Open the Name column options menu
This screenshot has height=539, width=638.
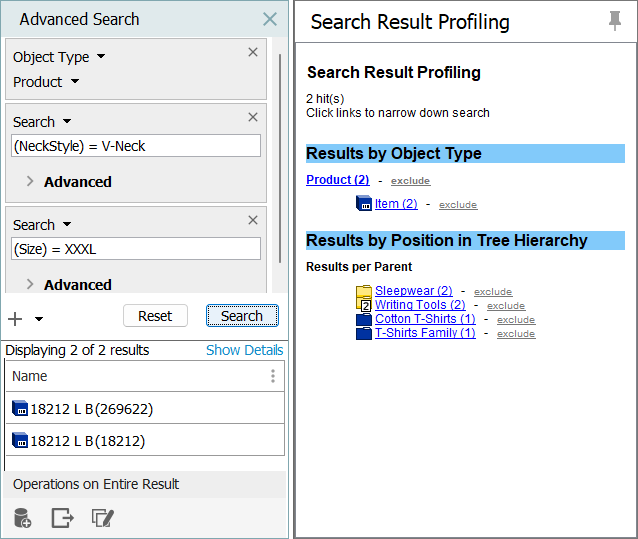click(x=273, y=376)
